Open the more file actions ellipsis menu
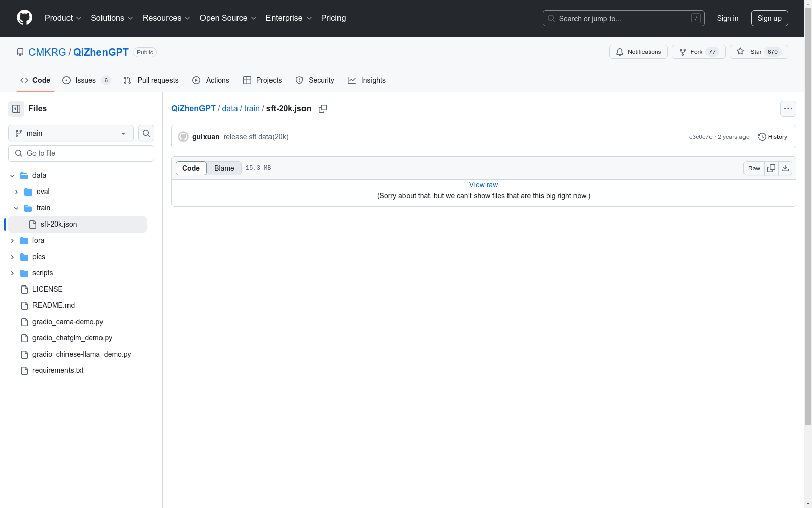 pos(788,109)
